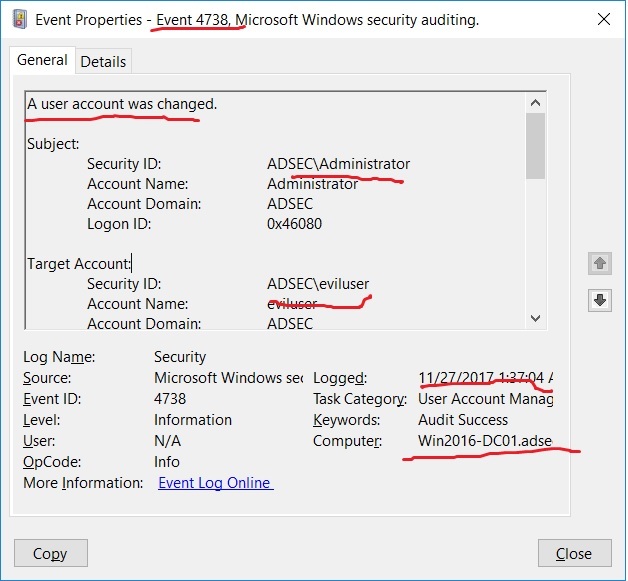The image size is (628, 581).
Task: Select the General tab
Action: [x=42, y=61]
